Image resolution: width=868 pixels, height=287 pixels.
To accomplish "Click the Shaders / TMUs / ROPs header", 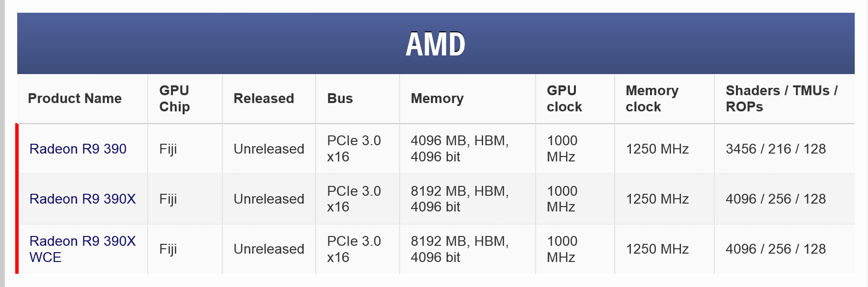I will 781,99.
